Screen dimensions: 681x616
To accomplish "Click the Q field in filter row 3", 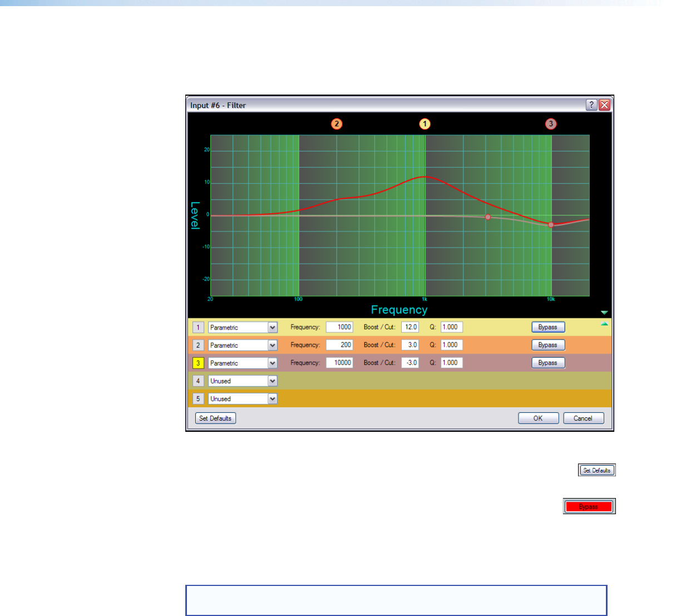I will tap(452, 363).
